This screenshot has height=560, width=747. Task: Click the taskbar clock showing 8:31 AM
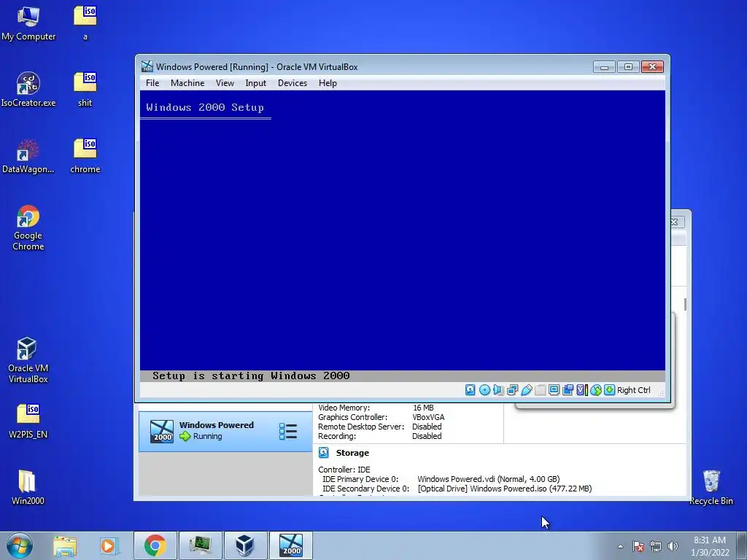(710, 546)
